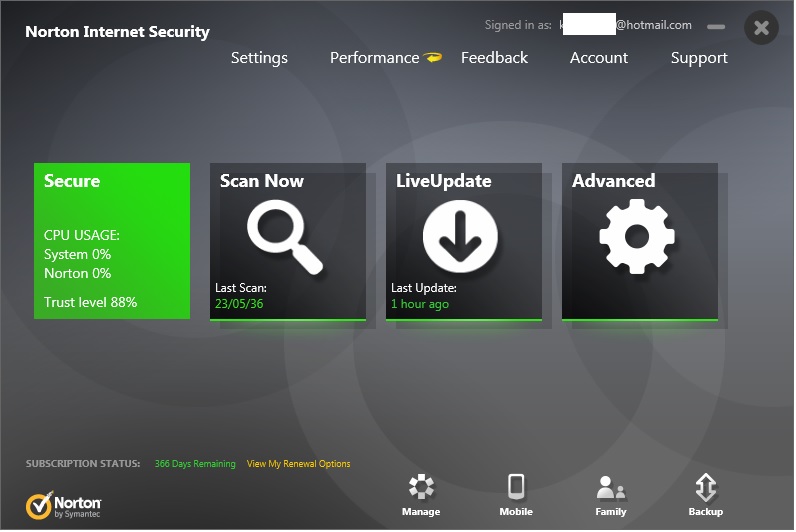Image resolution: width=796 pixels, height=532 pixels.
Task: Click the 'Last Update:' label
Action: [x=423, y=288]
